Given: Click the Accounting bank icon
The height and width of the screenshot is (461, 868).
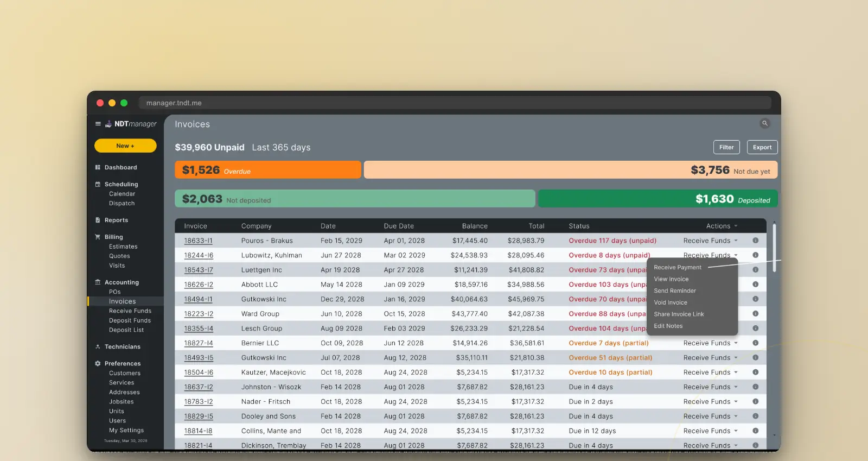Looking at the screenshot, I should tap(98, 282).
